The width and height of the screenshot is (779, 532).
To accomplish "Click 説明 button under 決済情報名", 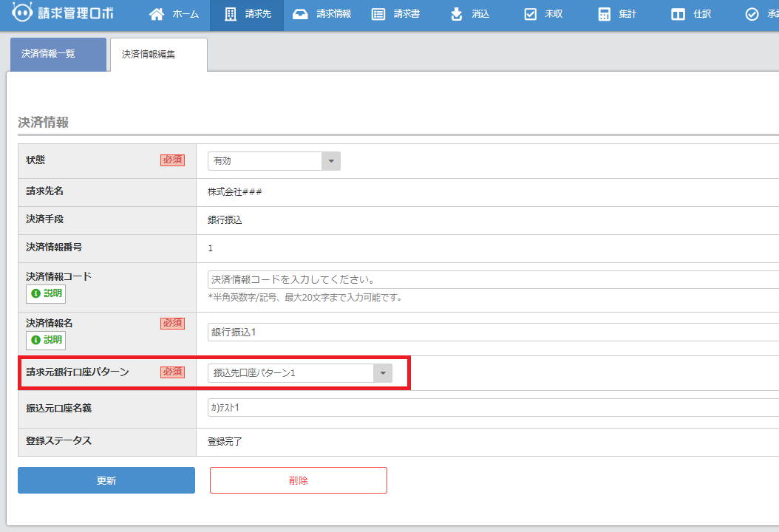I will (x=46, y=340).
